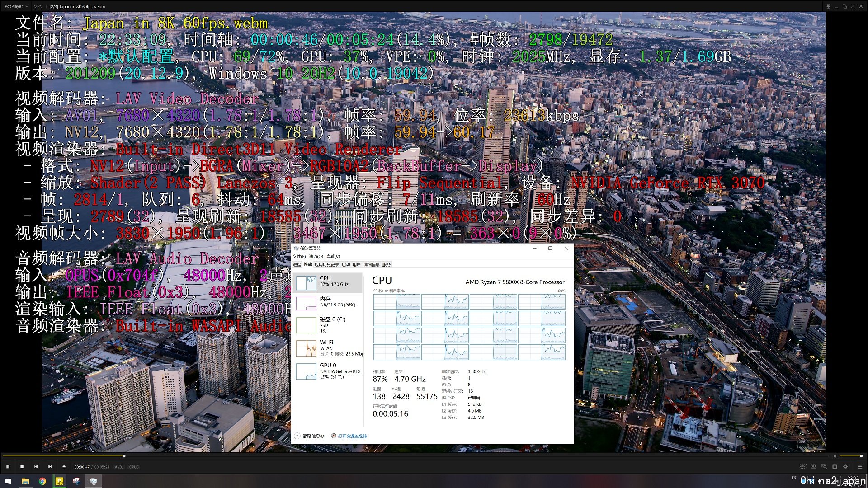This screenshot has width=868, height=488.
Task: Click the AV01 video codec badge
Action: [119, 467]
